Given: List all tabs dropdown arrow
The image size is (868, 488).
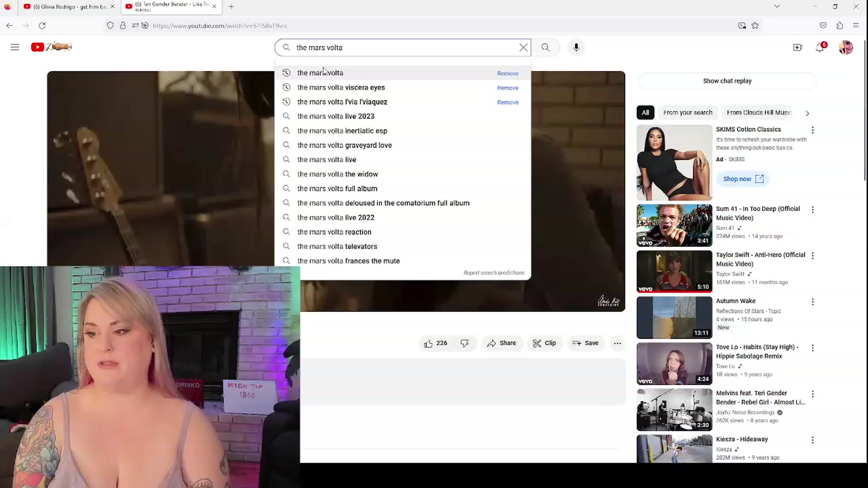Looking at the screenshot, I should tap(777, 6).
